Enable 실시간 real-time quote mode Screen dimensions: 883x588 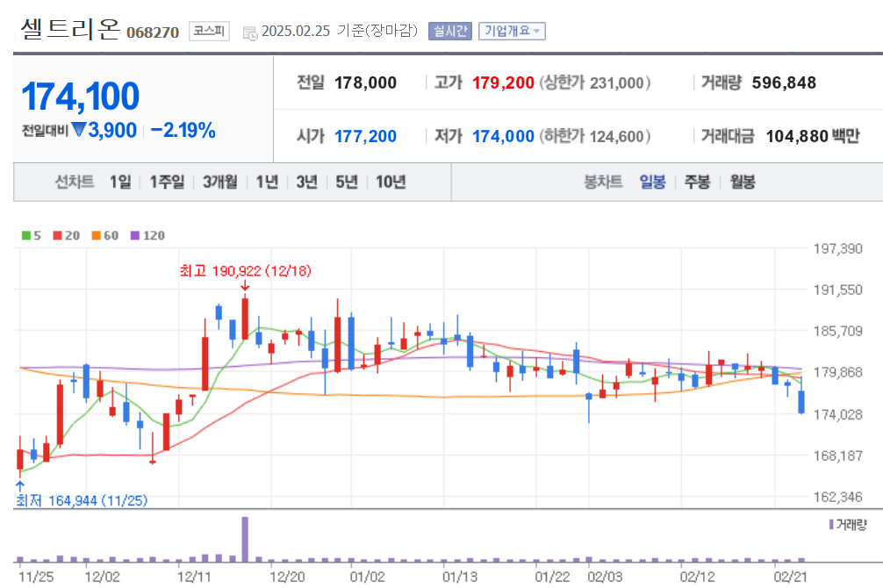pos(449,29)
